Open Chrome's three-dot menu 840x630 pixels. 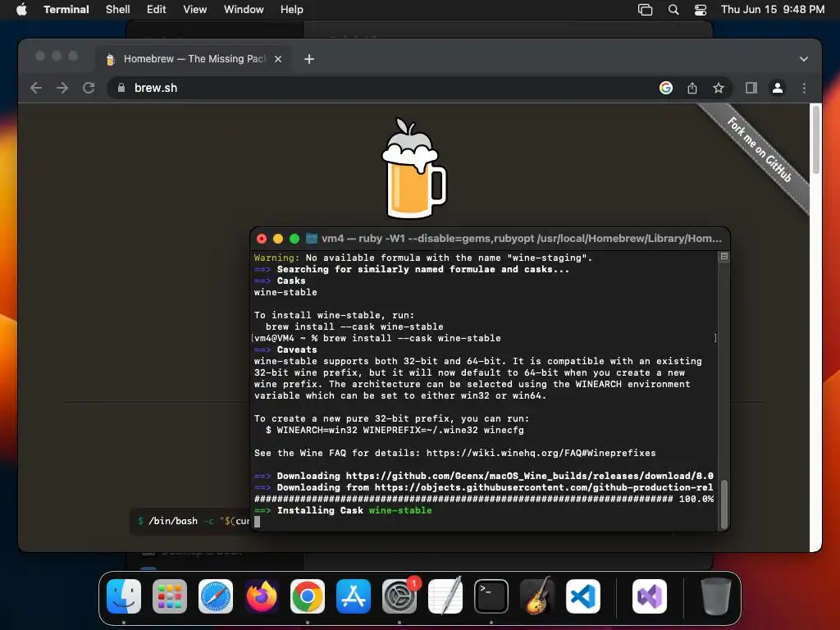pyautogui.click(x=804, y=88)
